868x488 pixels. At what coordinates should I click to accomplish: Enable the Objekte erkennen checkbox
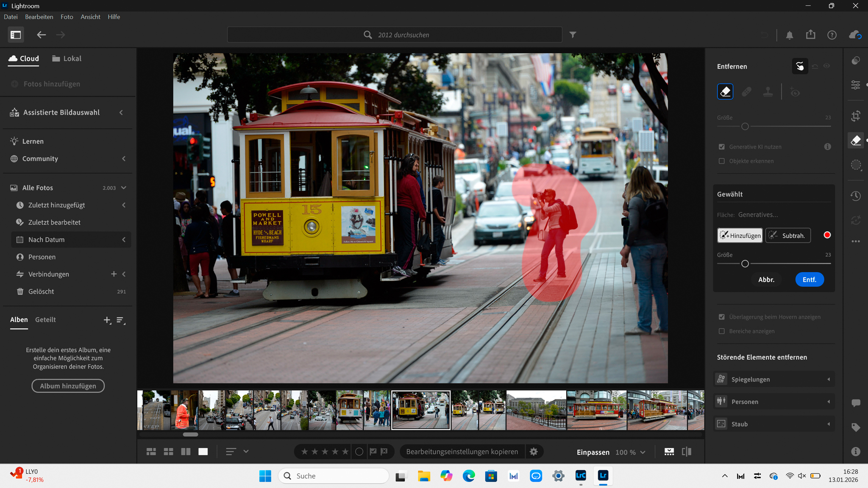tap(722, 161)
